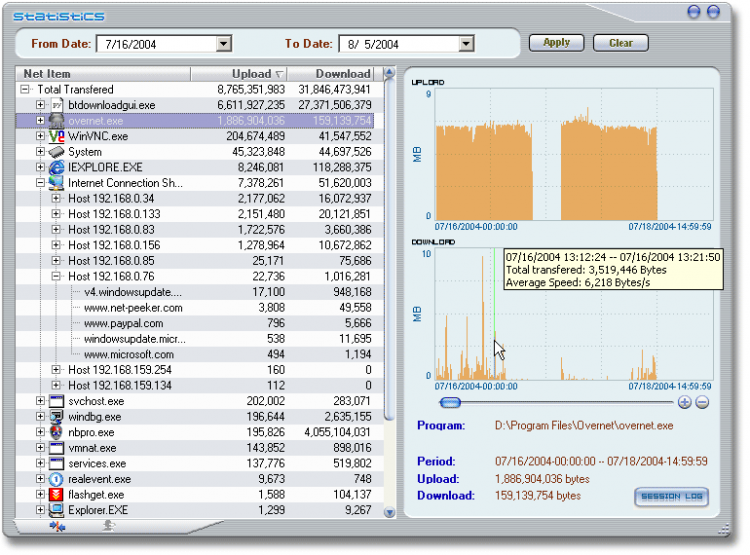Viewport: 750px width, 555px height.
Task: Click the svchost.exe program icon
Action: pos(57,401)
